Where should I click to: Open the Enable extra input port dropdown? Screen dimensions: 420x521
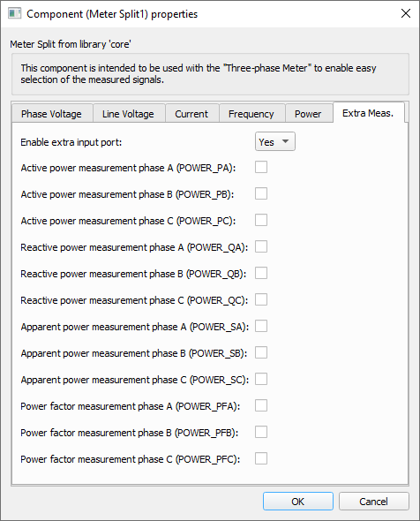275,141
